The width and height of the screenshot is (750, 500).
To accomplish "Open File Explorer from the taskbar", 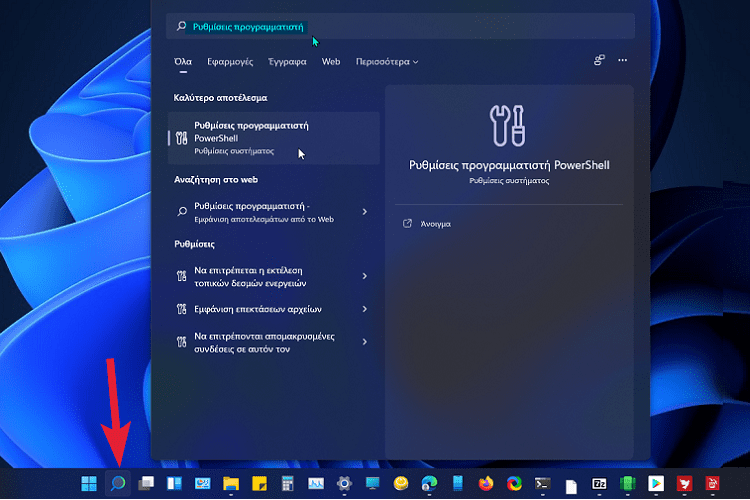I will 231,484.
